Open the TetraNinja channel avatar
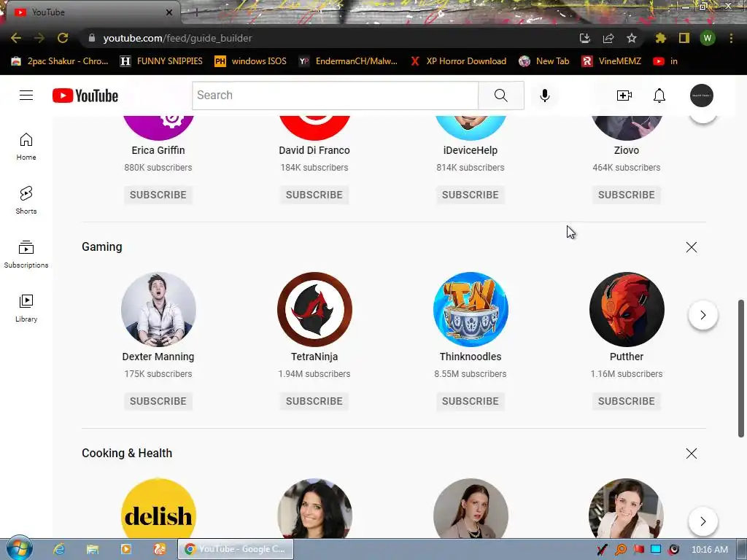 314,309
